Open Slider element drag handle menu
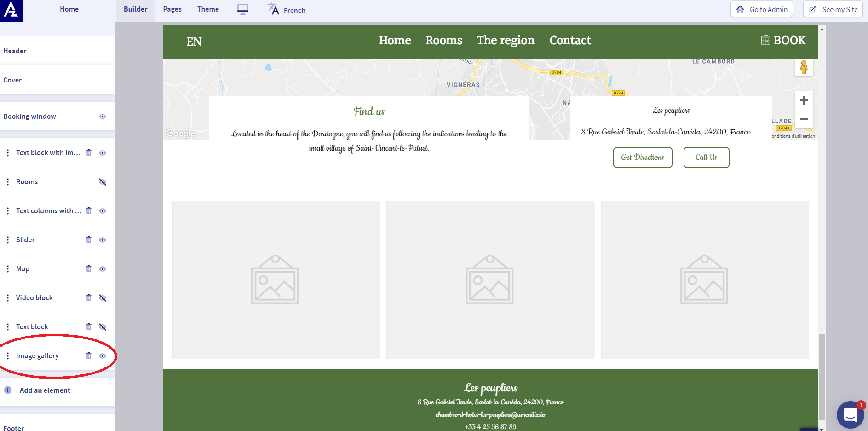868x431 pixels. click(x=8, y=240)
